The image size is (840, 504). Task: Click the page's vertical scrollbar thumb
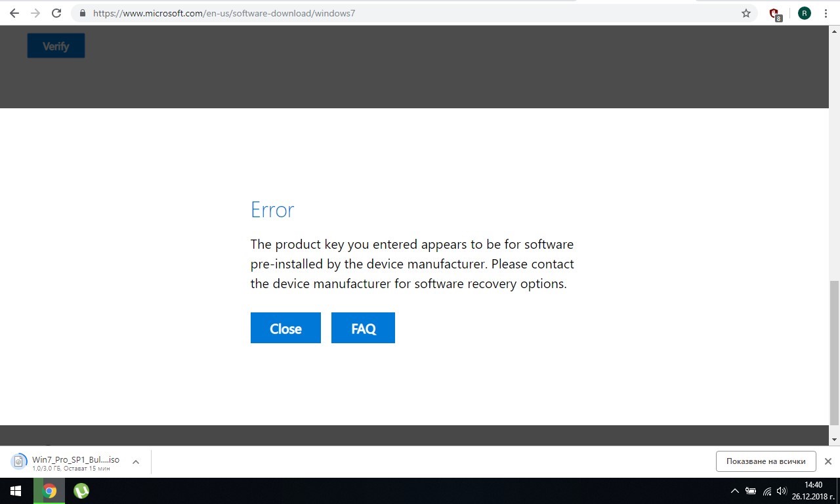pyautogui.click(x=834, y=352)
